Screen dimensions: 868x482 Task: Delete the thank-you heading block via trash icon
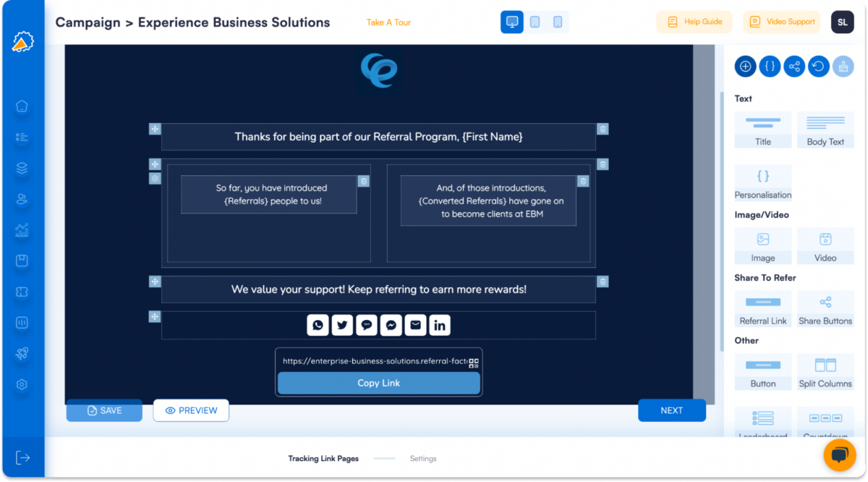tap(603, 128)
